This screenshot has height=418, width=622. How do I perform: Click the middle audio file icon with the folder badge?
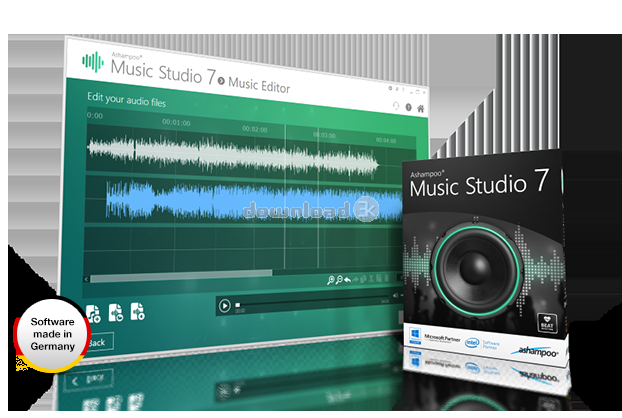(116, 313)
